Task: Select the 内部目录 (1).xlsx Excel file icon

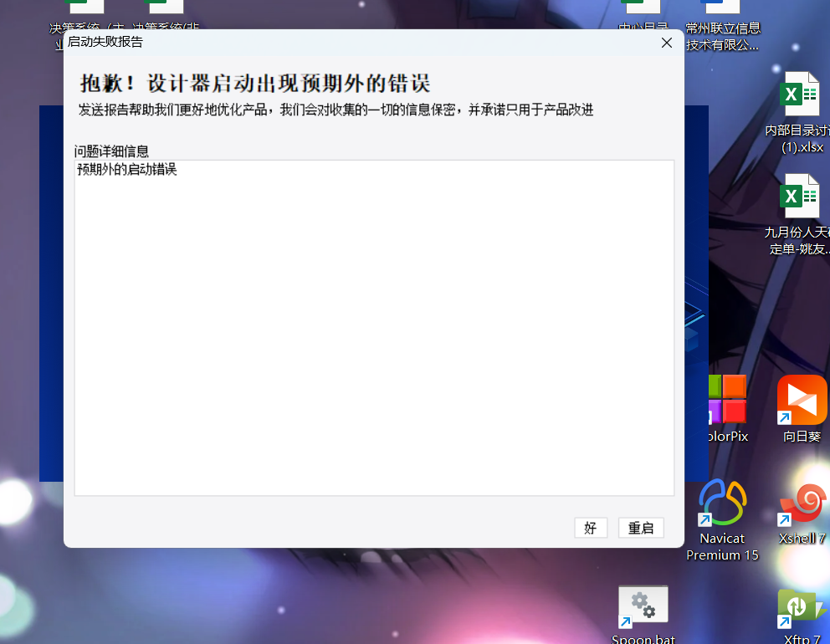Action: (799, 95)
